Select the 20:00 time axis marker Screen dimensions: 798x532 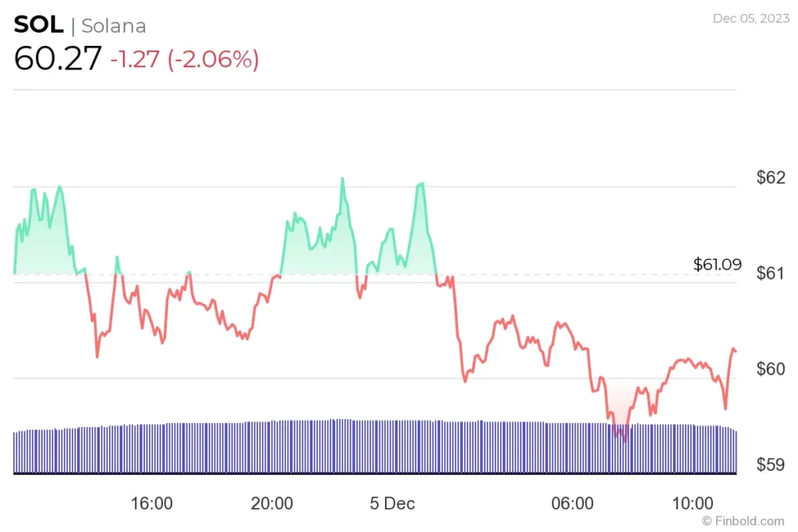(x=272, y=503)
